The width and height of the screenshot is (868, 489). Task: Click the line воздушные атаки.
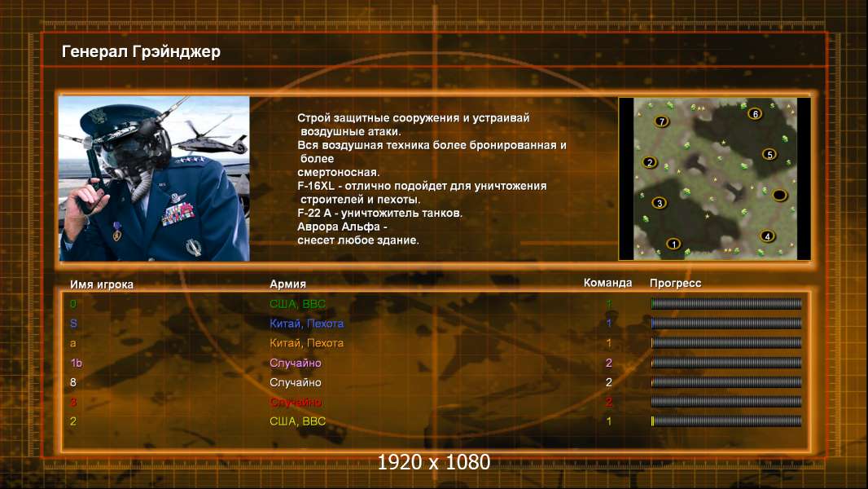(350, 132)
